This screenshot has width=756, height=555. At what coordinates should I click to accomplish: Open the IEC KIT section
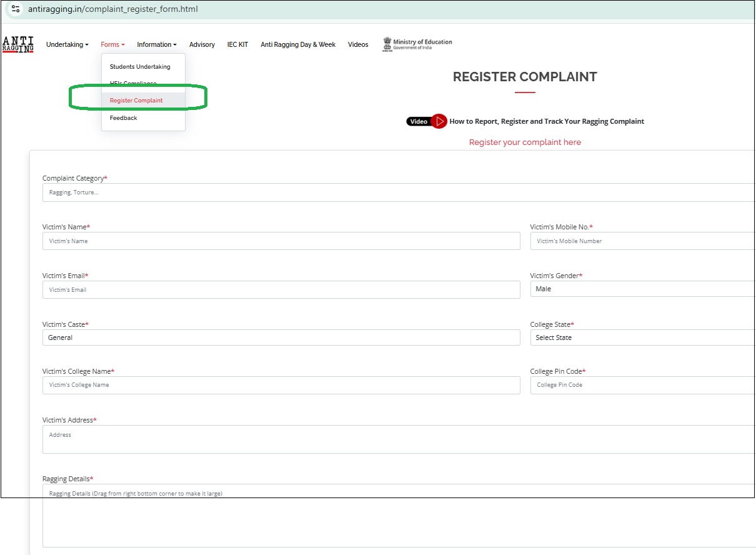tap(237, 44)
